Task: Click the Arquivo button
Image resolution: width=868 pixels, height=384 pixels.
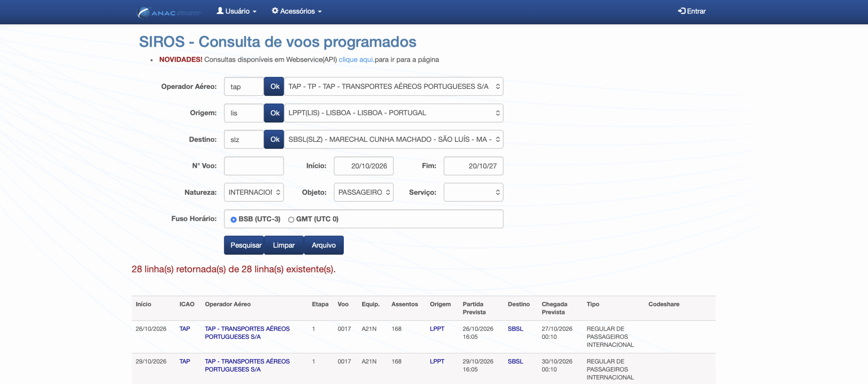Action: tap(324, 245)
